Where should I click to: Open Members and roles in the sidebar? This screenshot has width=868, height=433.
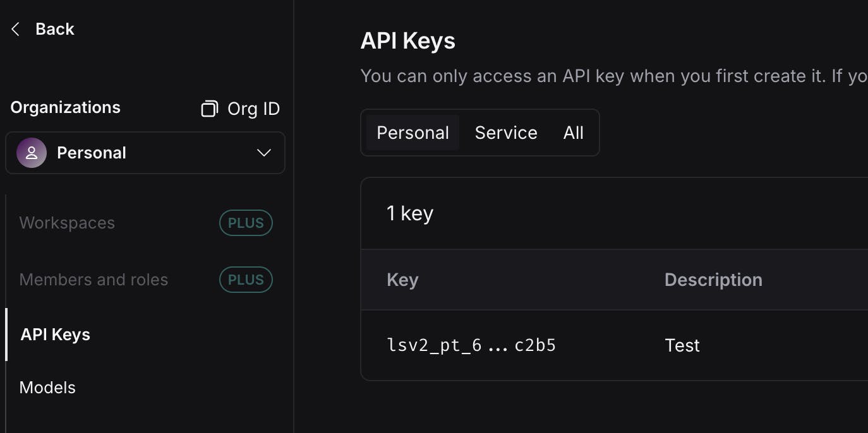click(93, 280)
